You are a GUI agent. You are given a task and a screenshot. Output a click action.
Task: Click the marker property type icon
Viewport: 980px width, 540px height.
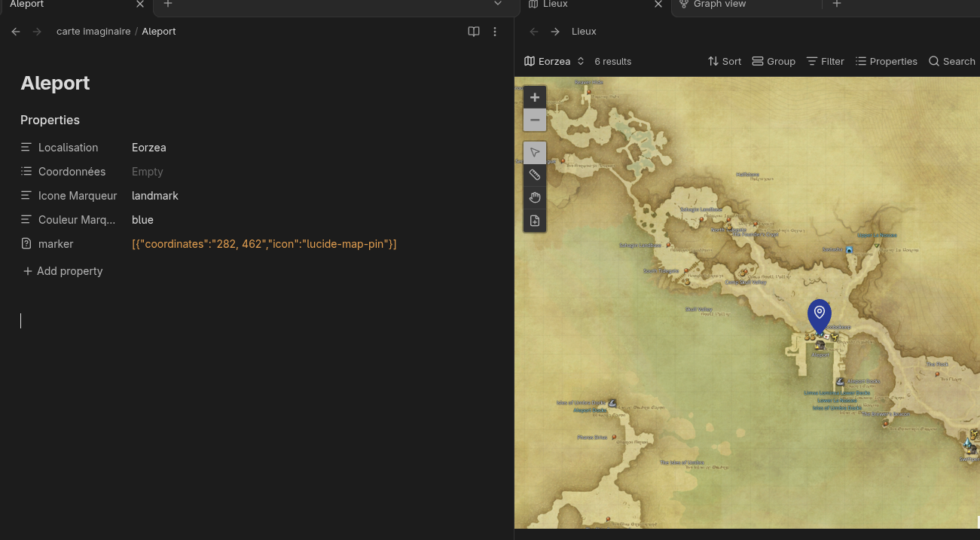[26, 244]
